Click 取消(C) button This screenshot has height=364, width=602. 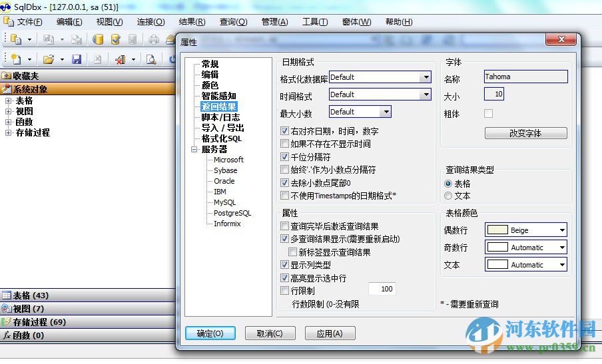(270, 333)
